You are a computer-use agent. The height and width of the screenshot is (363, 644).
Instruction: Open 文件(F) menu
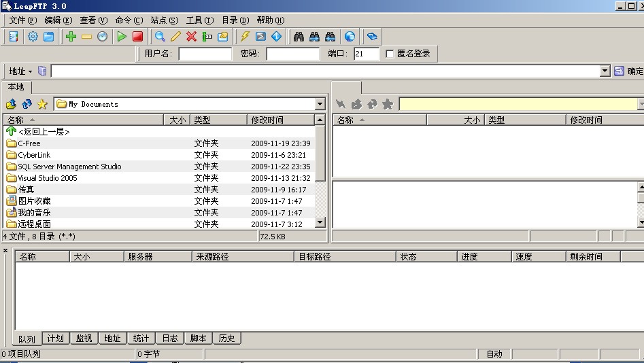[23, 20]
